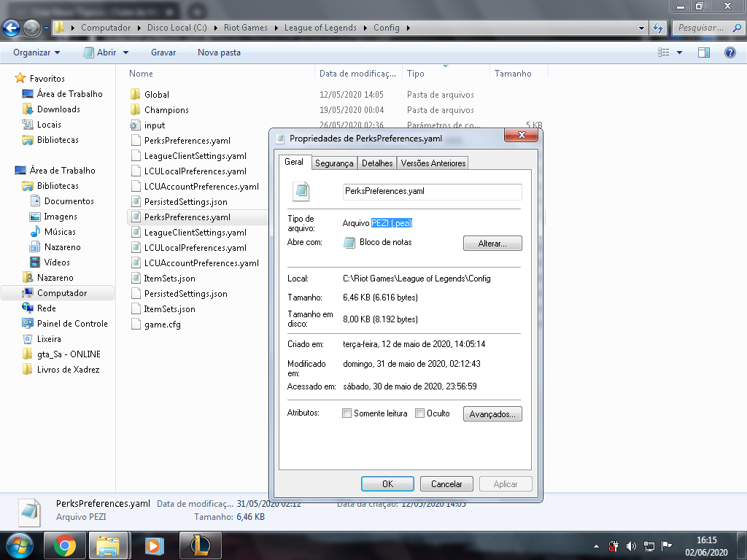This screenshot has height=560, width=747.
Task: Open Livros de Xadrez folder in sidebar
Action: (x=61, y=370)
